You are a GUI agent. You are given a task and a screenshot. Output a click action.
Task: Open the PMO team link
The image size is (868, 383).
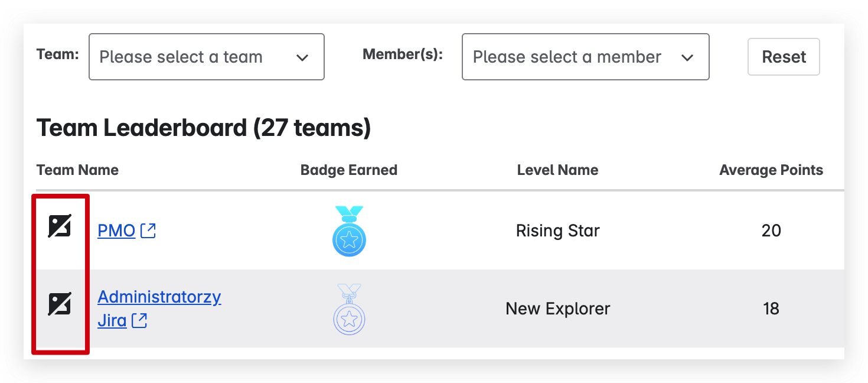[x=116, y=231]
